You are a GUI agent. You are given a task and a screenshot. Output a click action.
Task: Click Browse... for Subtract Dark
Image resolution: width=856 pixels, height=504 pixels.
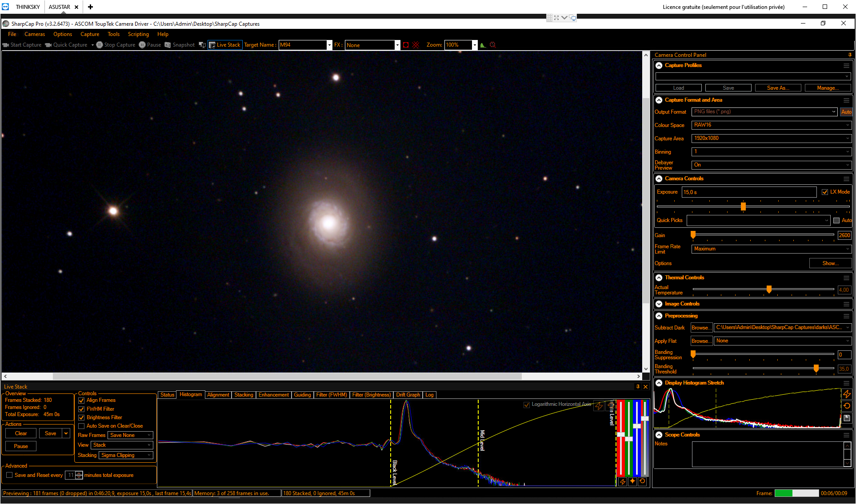[701, 328]
